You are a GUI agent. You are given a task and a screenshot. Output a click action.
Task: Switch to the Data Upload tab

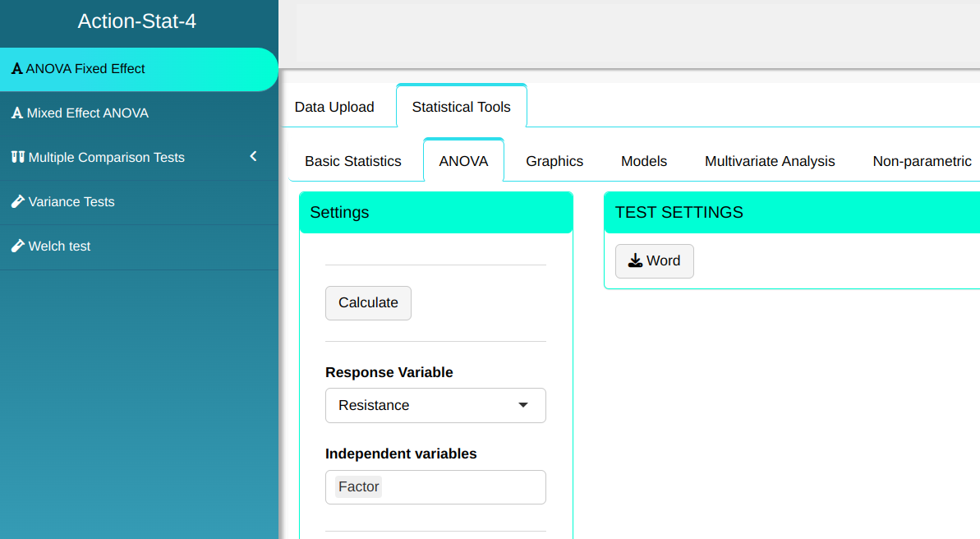tap(334, 107)
